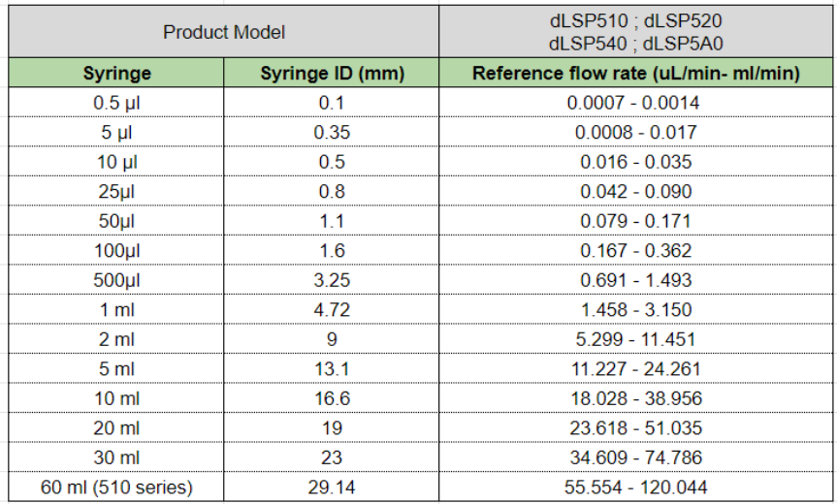837x504 pixels.
Task: Select the Syringe column header
Action: 116,74
